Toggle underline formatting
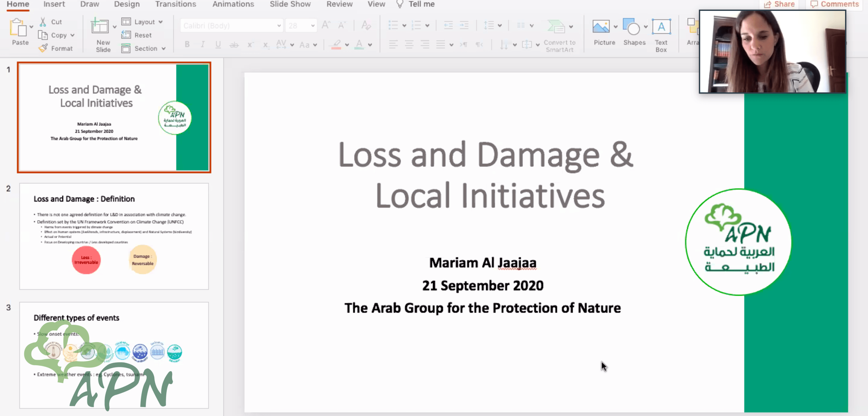This screenshot has height=416, width=868. (218, 44)
